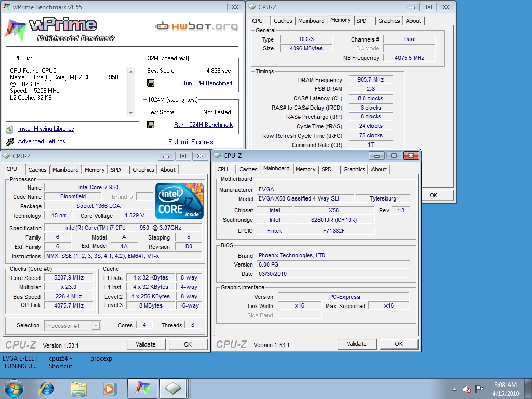Click the CPU List scrollbar down arrow
The width and height of the screenshot is (532, 399).
(x=131, y=113)
